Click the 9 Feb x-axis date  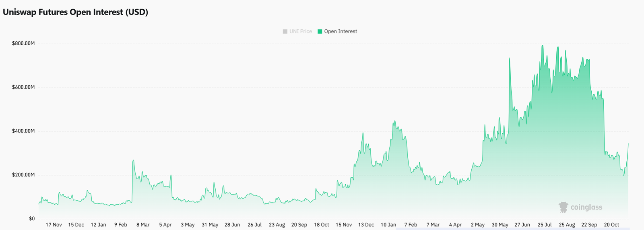pyautogui.click(x=121, y=225)
